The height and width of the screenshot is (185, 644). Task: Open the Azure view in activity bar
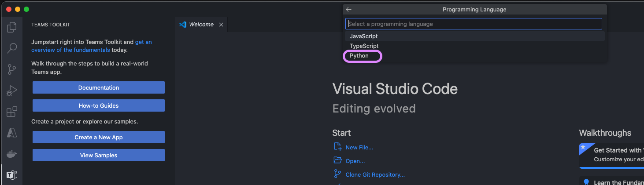[12, 132]
